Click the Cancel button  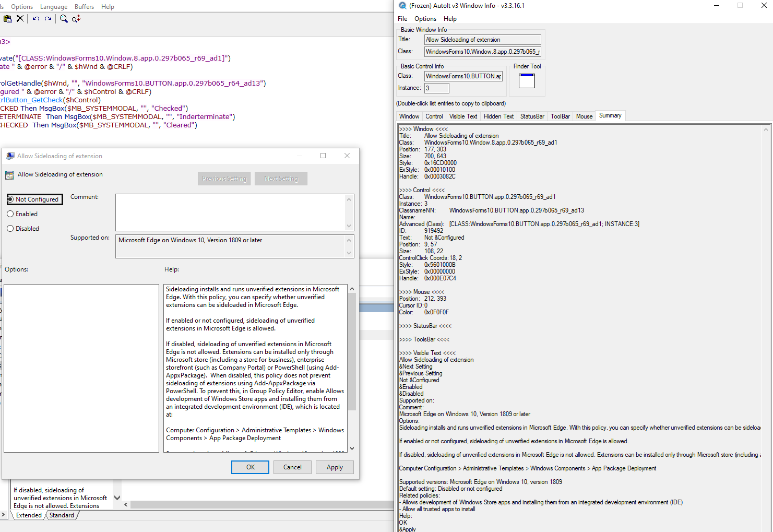pos(292,467)
